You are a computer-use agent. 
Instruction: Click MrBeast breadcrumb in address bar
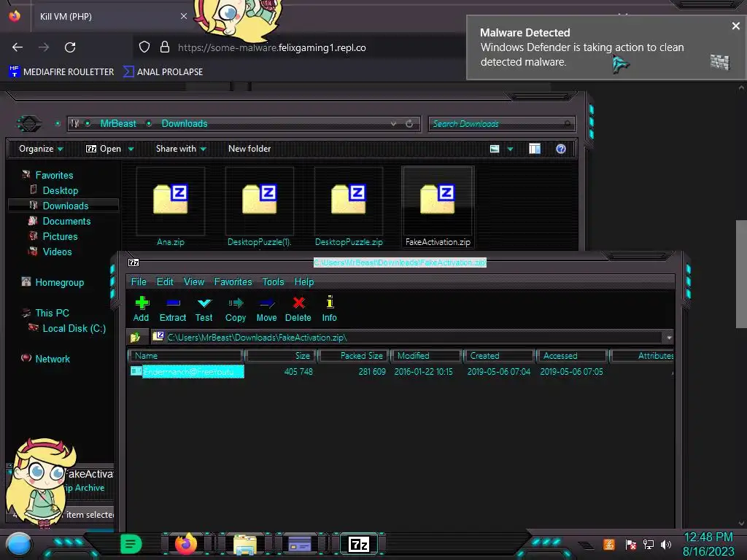(x=118, y=124)
